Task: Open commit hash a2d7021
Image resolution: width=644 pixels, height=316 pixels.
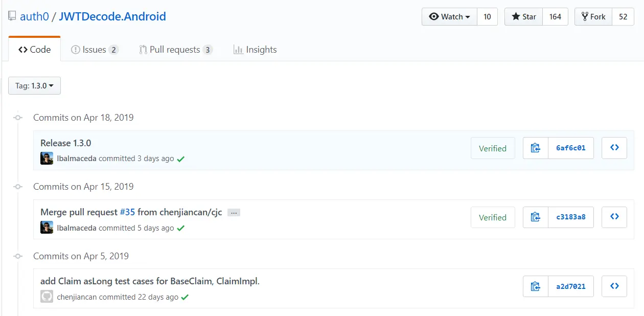Action: pos(571,286)
